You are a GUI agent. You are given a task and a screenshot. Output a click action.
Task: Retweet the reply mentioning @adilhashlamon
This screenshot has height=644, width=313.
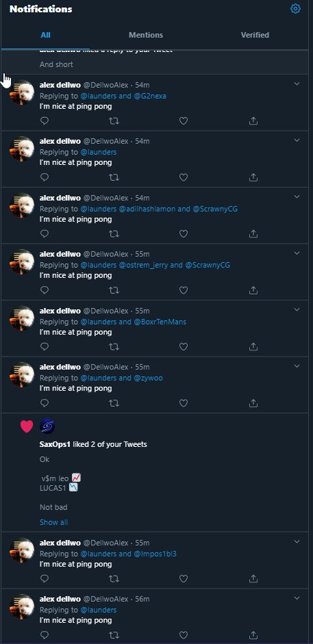[114, 233]
